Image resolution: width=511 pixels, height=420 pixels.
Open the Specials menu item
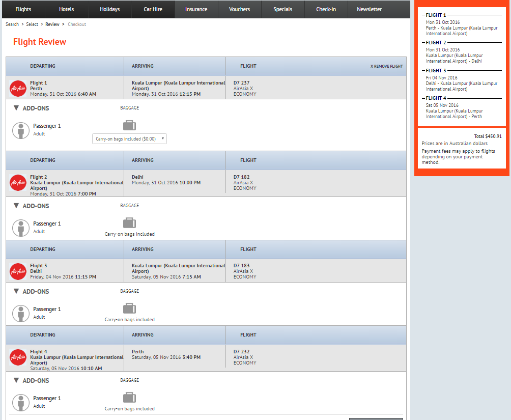pyautogui.click(x=283, y=9)
